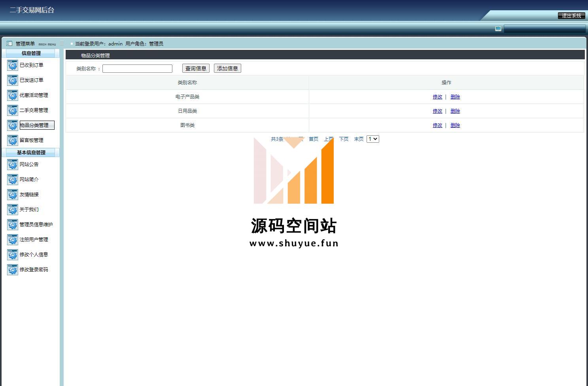
Task: Click the 添加信息 add button
Action: point(227,68)
